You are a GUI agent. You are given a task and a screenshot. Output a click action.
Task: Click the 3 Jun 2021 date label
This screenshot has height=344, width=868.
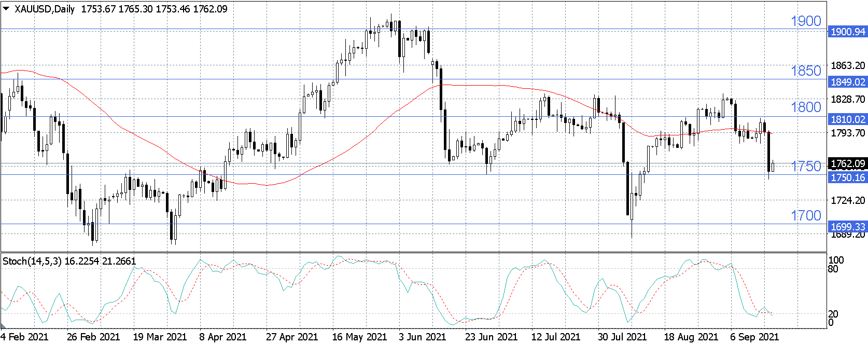tap(423, 337)
